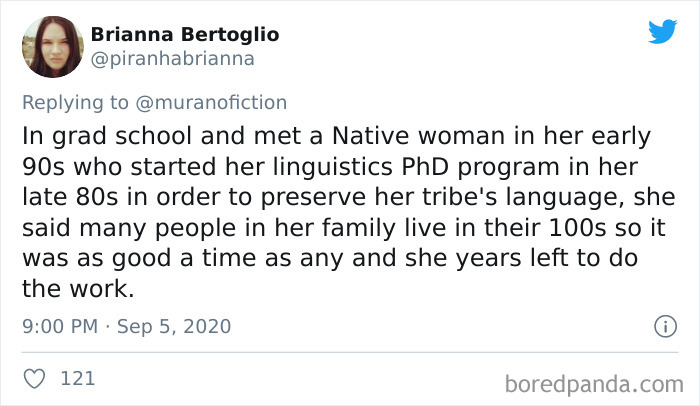Image resolution: width=700 pixels, height=406 pixels.
Task: Open Brianna Bertoglio's profile photo
Action: [x=53, y=47]
